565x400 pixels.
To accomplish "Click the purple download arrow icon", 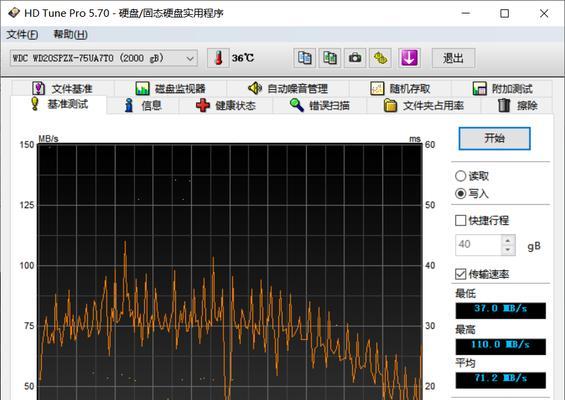I will tap(409, 58).
